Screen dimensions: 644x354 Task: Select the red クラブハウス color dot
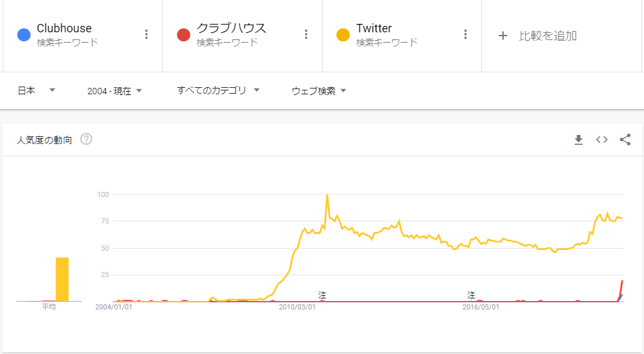point(184,35)
